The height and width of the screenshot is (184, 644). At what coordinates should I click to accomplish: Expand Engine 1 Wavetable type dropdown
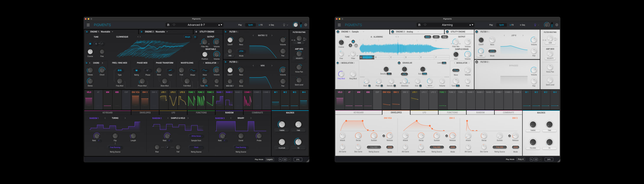click(x=112, y=32)
